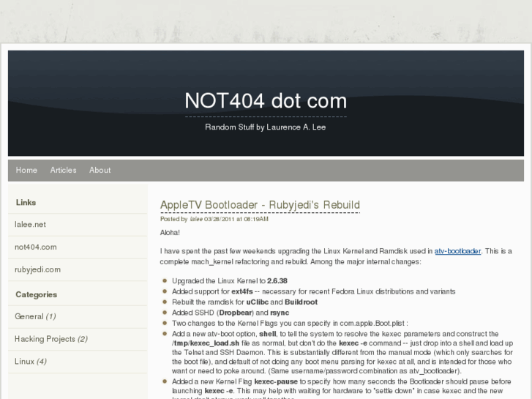532x399 pixels.
Task: Click the bold word Dropbear
Action: coord(236,313)
